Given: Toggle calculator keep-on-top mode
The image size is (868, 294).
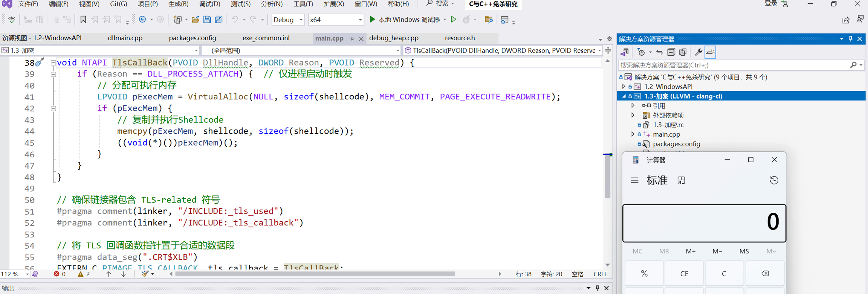Looking at the screenshot, I should (x=681, y=180).
